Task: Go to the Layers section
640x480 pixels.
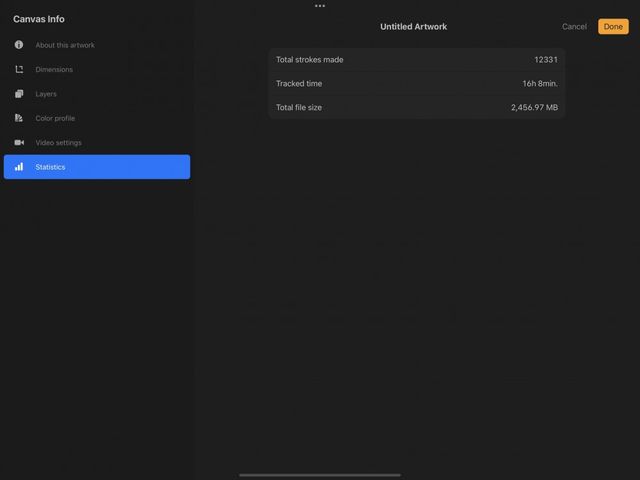Action: click(x=97, y=94)
